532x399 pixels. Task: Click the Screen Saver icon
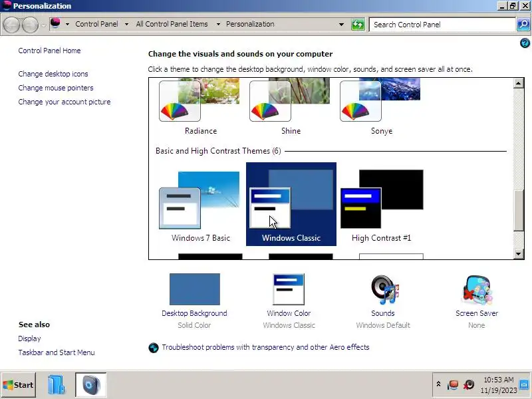pyautogui.click(x=477, y=290)
